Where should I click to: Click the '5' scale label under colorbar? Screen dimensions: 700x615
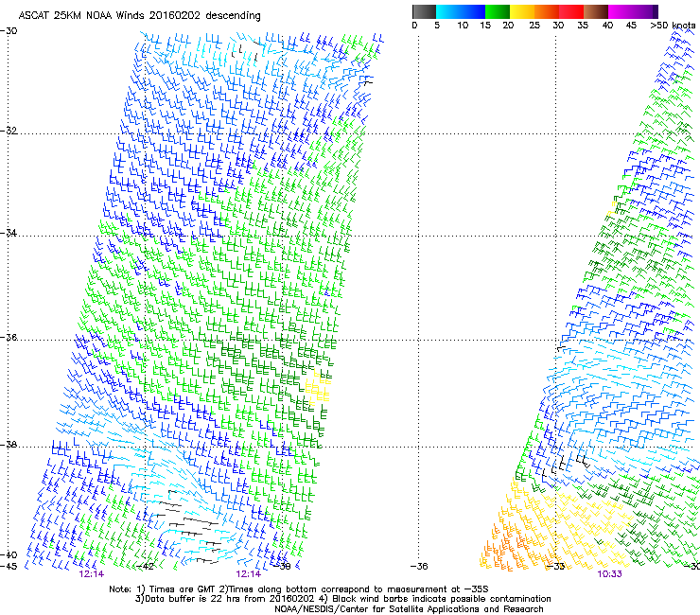pyautogui.click(x=437, y=26)
